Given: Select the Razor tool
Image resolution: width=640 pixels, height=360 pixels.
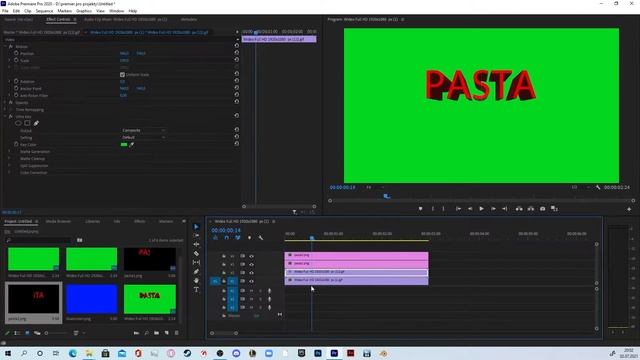Looking at the screenshot, I should pyautogui.click(x=196, y=253).
